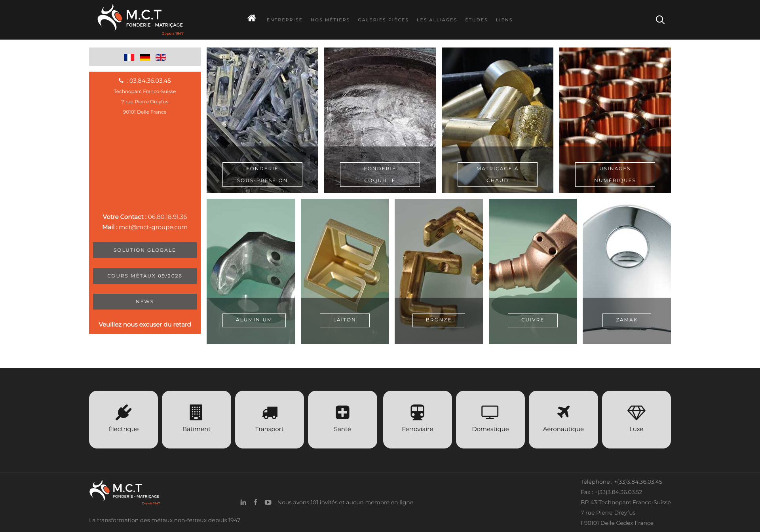This screenshot has width=760, height=532.
Task: Switch language with the British flag
Action: [161, 57]
